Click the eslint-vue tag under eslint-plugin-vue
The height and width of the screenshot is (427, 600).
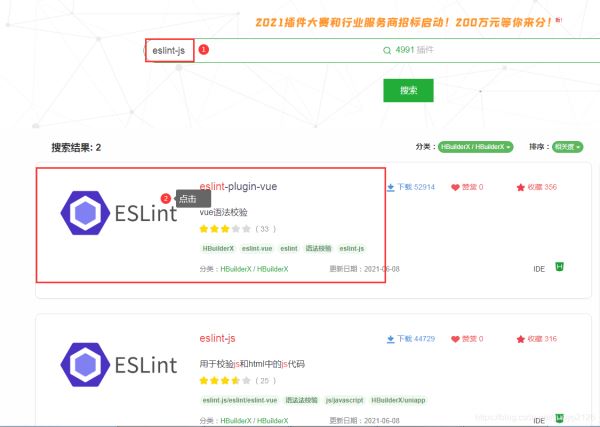tap(257, 248)
